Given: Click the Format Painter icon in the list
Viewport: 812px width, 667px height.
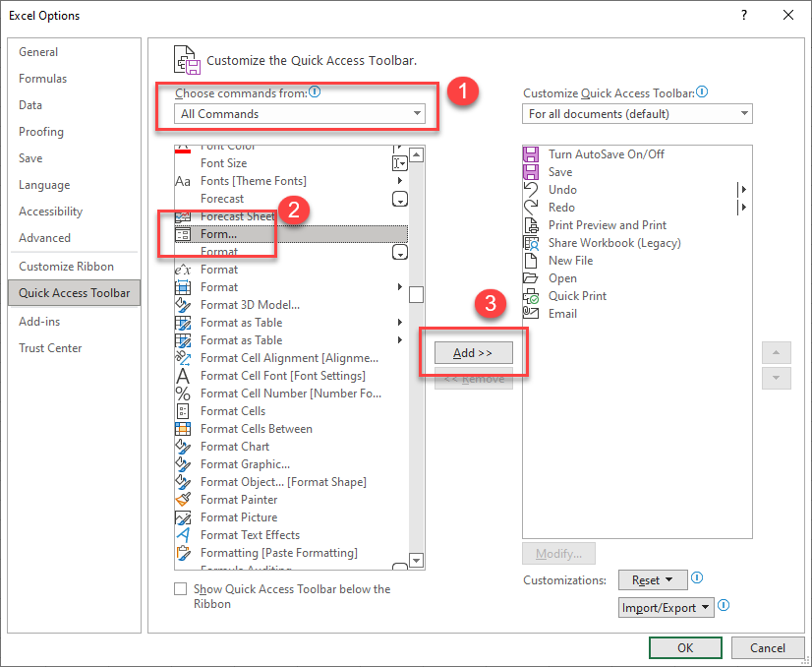Looking at the screenshot, I should click(x=183, y=499).
